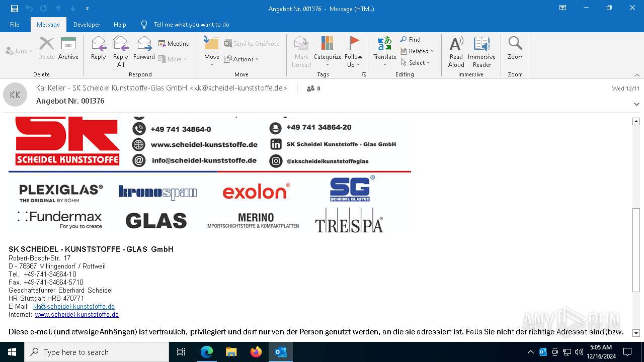644x362 pixels.
Task: Select the Message ribbon tab
Action: click(48, 25)
